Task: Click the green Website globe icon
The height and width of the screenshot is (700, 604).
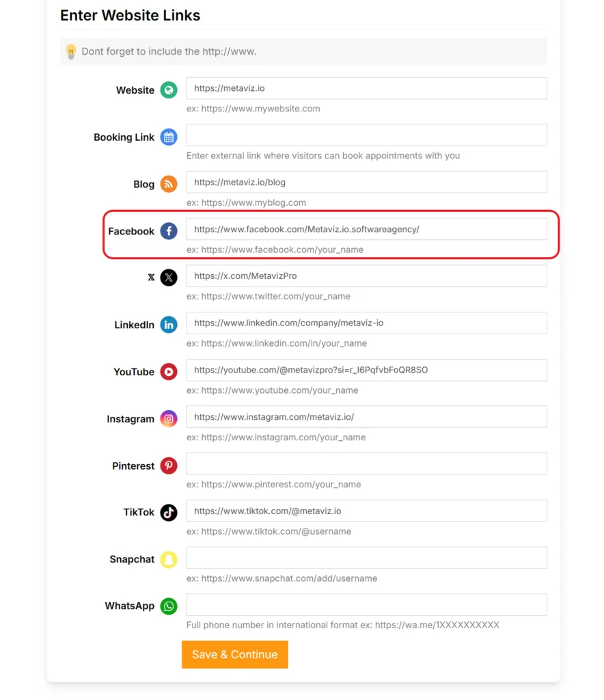Action: point(168,90)
